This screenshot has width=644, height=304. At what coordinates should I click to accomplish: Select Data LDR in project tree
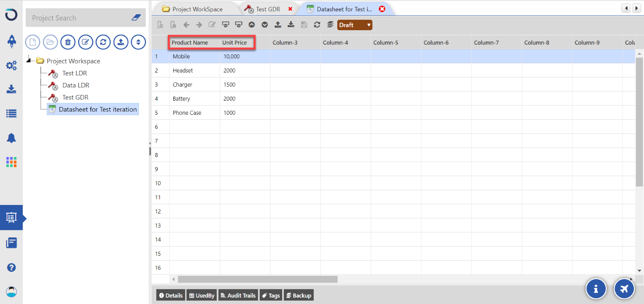76,85
